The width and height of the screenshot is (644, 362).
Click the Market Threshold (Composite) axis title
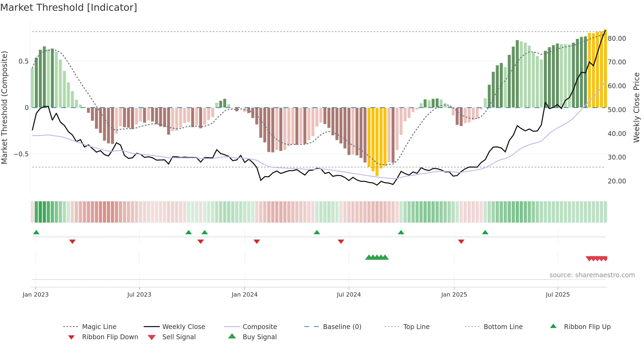[4, 108]
